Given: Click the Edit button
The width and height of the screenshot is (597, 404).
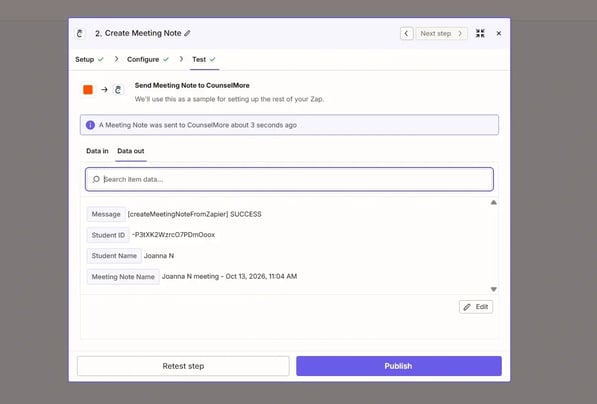Looking at the screenshot, I should click(476, 307).
